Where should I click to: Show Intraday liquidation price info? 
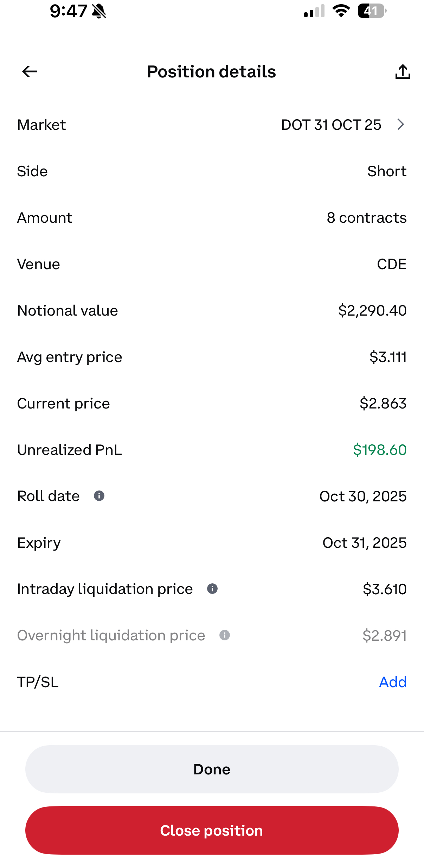pos(212,589)
